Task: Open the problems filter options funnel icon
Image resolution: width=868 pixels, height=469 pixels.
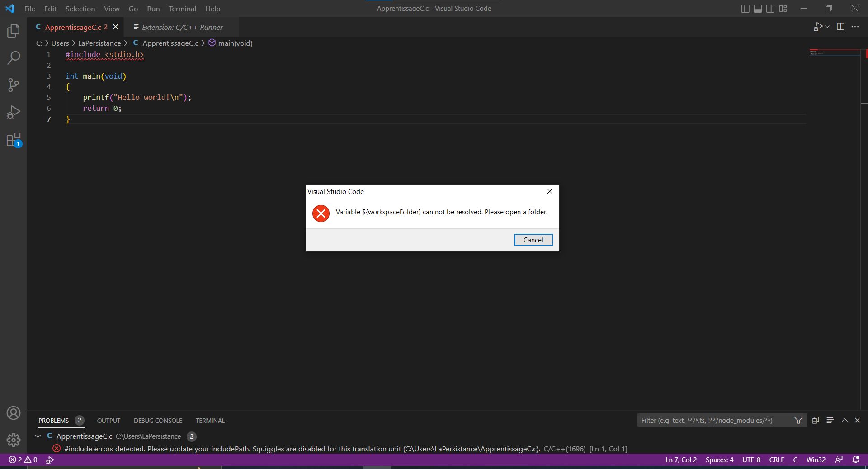Action: pyautogui.click(x=798, y=421)
